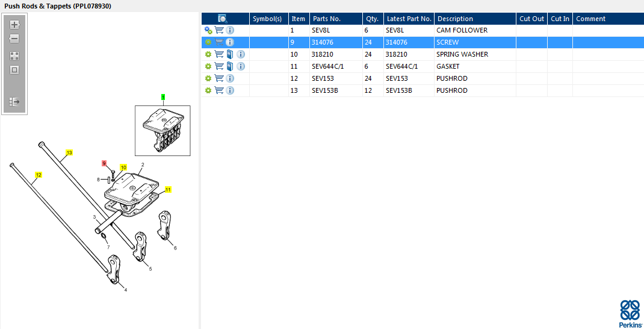Click the four-squares grid view icon
Image resolution: width=644 pixels, height=329 pixels.
[x=14, y=56]
